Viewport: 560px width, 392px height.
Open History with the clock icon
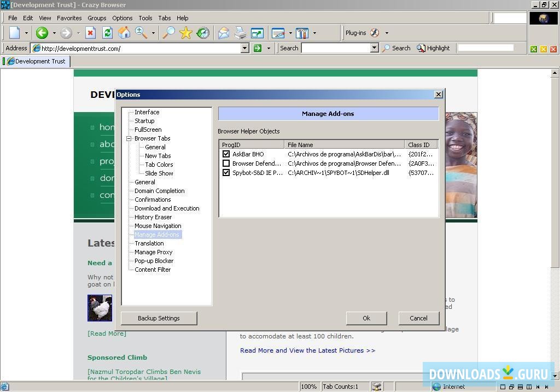[x=203, y=33]
